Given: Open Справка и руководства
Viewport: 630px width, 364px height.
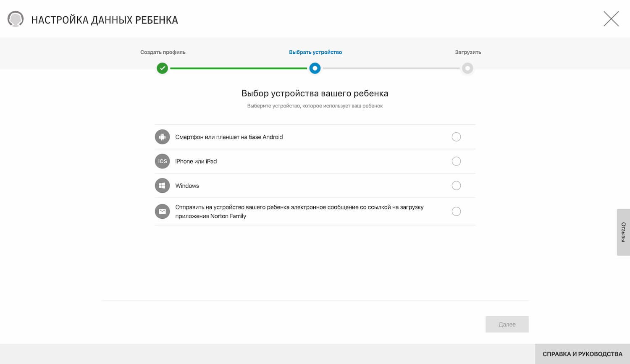Looking at the screenshot, I should click(582, 354).
